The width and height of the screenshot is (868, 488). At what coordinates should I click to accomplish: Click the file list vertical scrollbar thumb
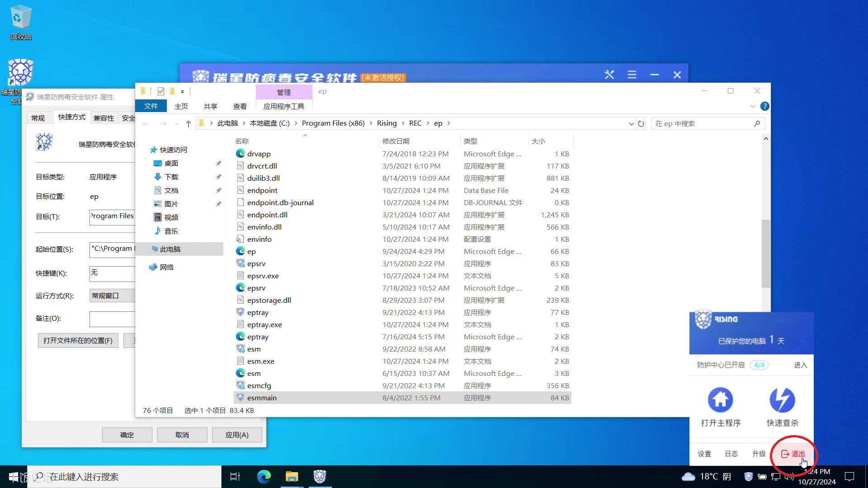(x=765, y=253)
